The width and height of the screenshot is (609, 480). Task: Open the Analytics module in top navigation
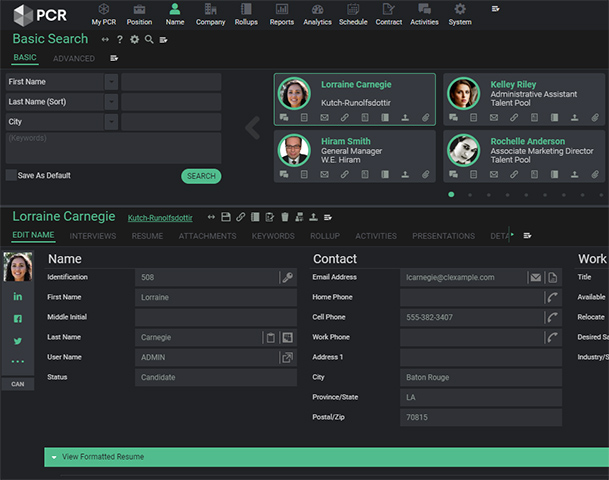coord(317,13)
